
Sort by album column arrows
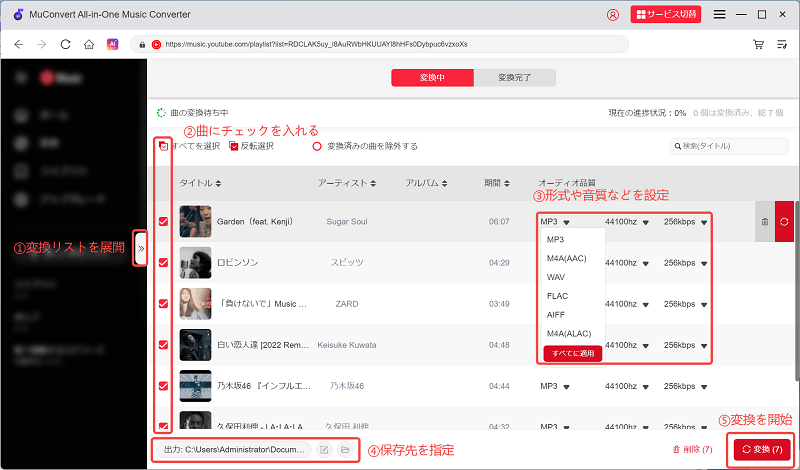click(x=444, y=183)
